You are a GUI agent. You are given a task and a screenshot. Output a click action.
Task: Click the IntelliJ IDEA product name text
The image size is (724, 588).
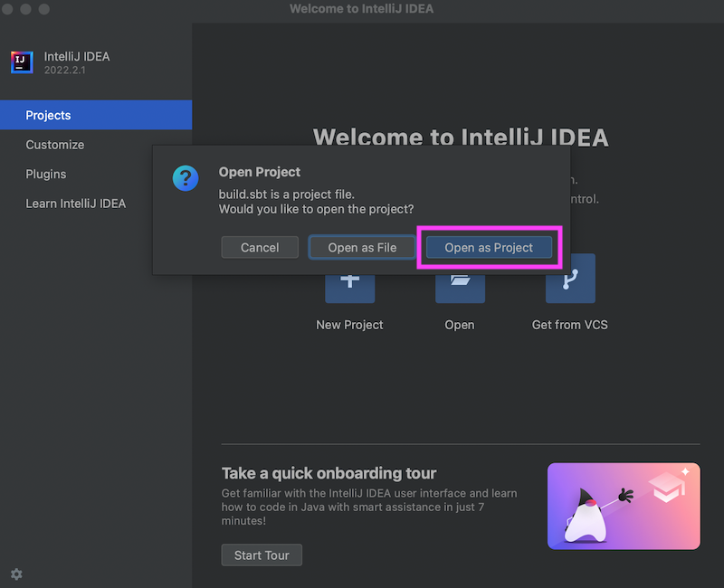[77, 56]
